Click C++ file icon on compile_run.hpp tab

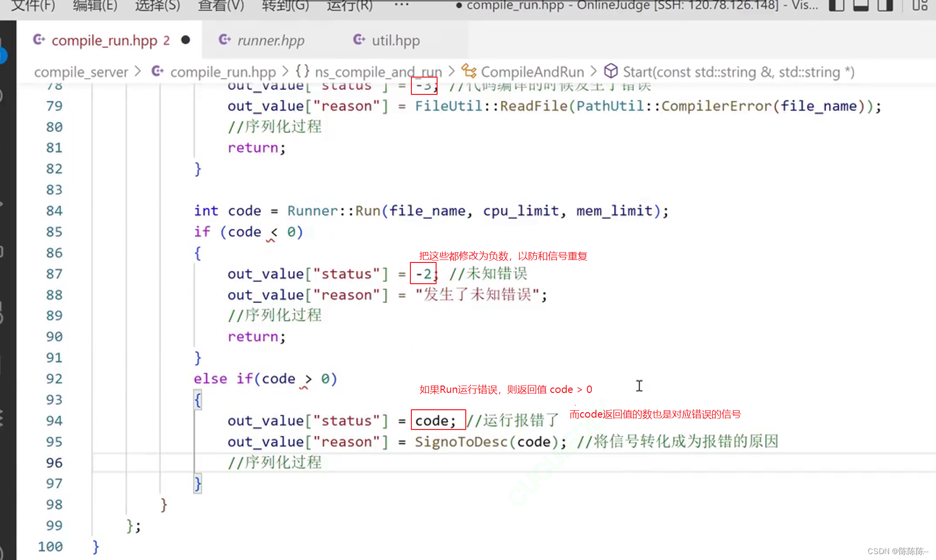(x=39, y=39)
